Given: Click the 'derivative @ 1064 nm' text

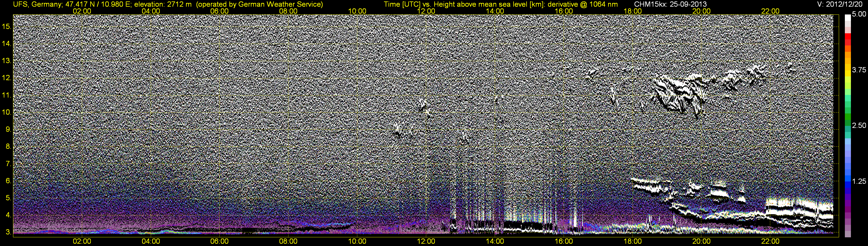Looking at the screenshot, I should [583, 4].
